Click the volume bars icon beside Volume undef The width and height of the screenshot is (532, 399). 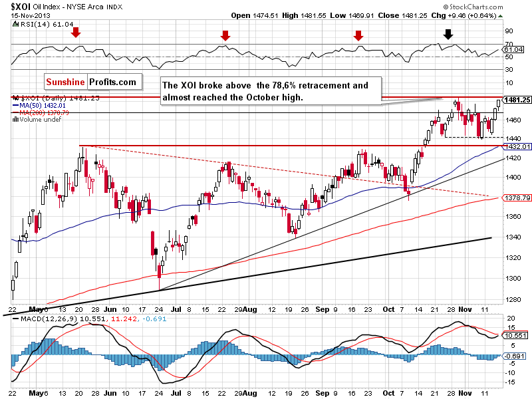tap(15, 119)
